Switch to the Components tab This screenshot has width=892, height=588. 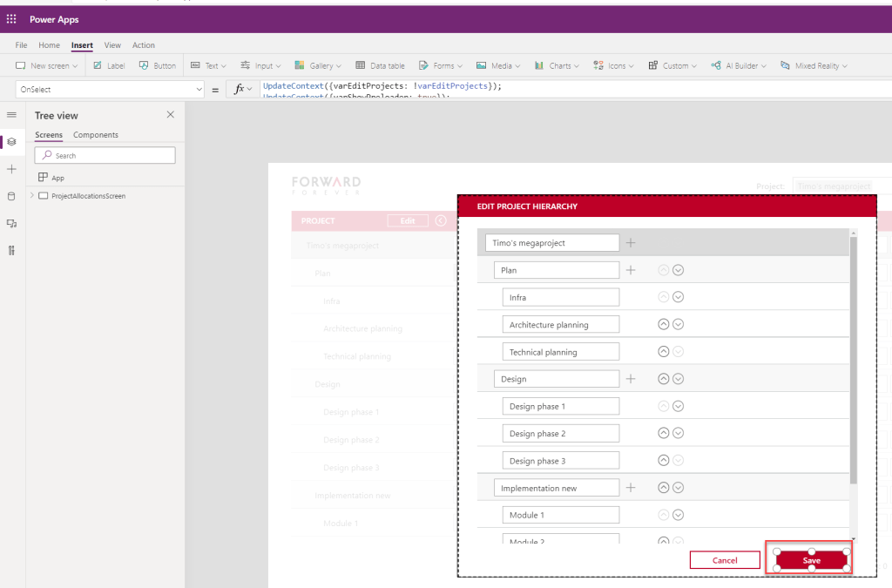coord(96,135)
